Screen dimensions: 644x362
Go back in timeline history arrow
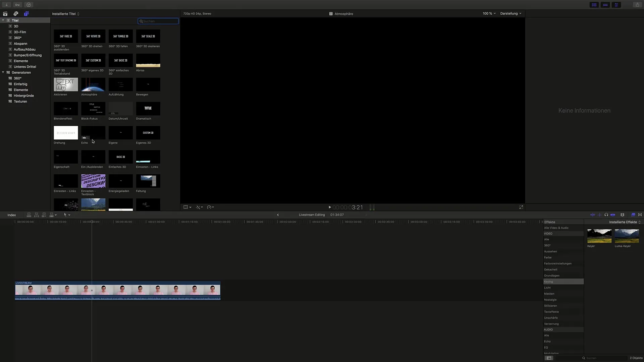pos(278,215)
